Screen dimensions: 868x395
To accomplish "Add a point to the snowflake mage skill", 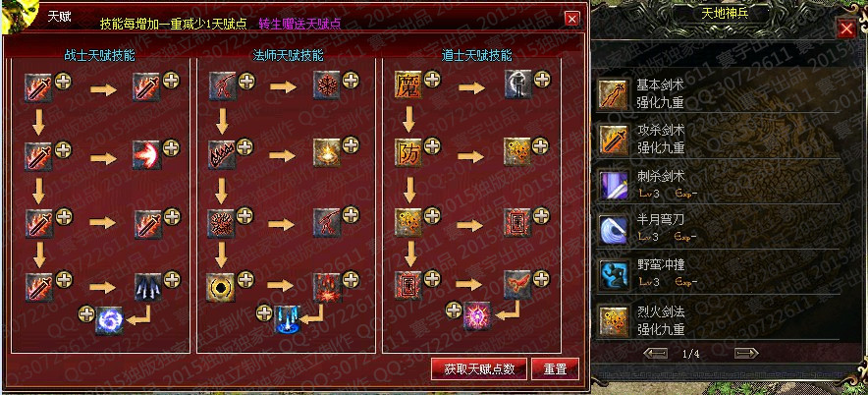I will pos(351,80).
